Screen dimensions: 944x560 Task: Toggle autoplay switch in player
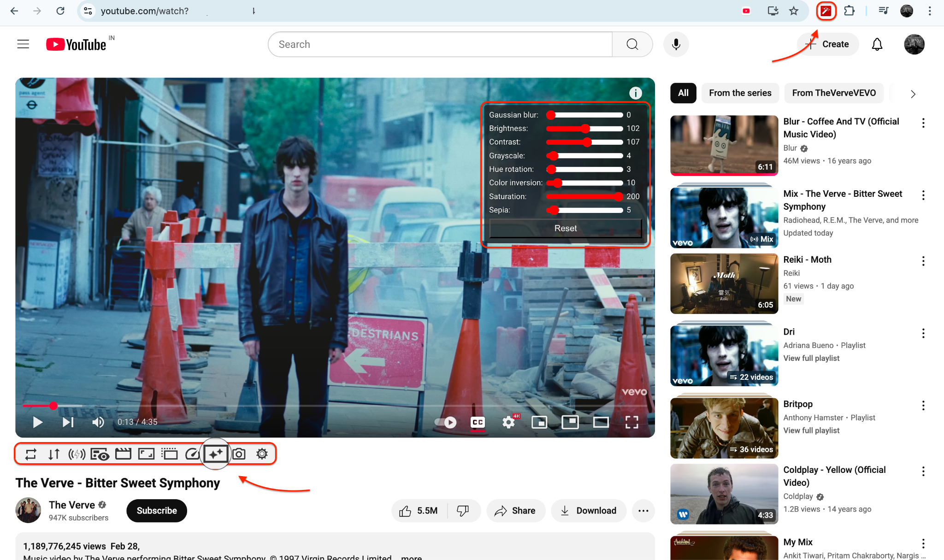pyautogui.click(x=446, y=422)
